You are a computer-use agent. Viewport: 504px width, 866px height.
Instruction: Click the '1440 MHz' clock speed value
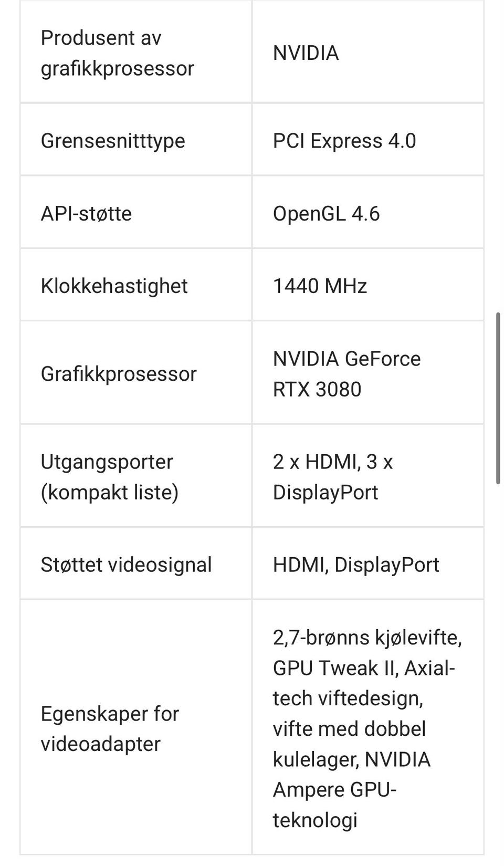click(x=320, y=286)
